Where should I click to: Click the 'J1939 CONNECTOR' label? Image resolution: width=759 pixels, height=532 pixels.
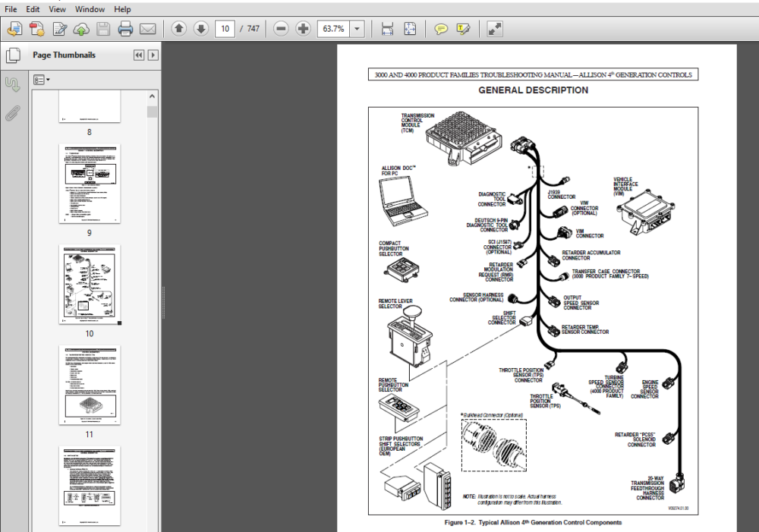click(x=561, y=194)
